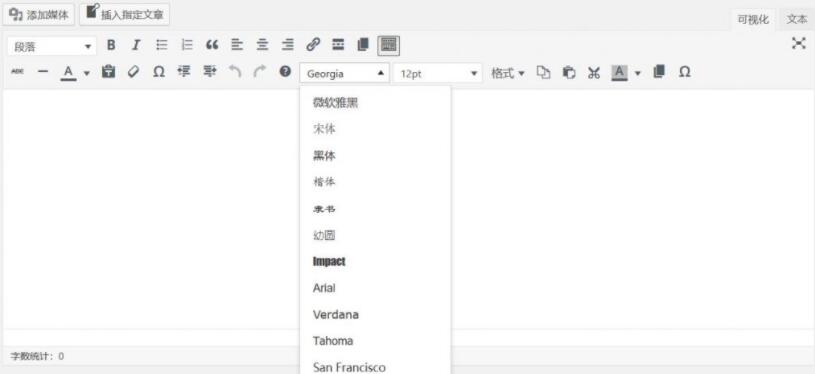
Task: Click the copy icon after 格式
Action: (x=543, y=73)
